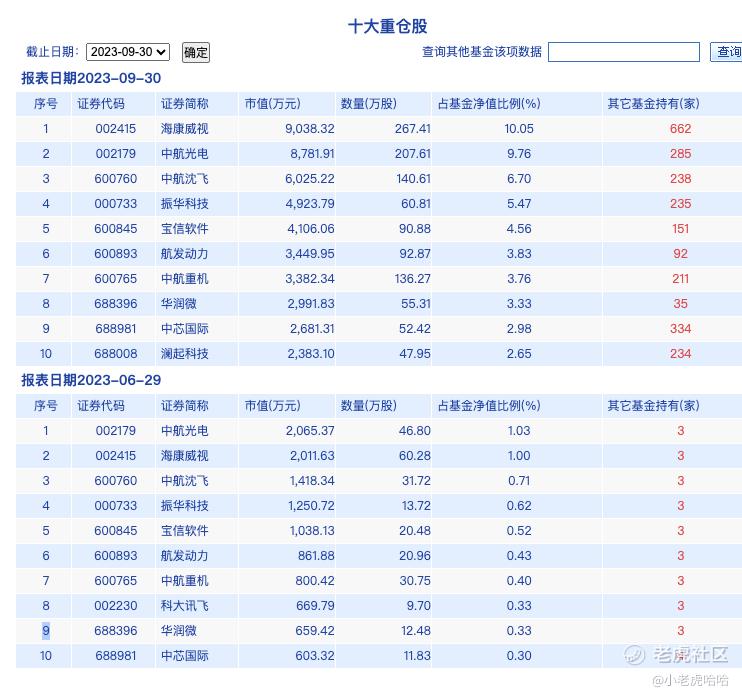Click share quantity 136.27
This screenshot has width=742, height=697.
413,279
